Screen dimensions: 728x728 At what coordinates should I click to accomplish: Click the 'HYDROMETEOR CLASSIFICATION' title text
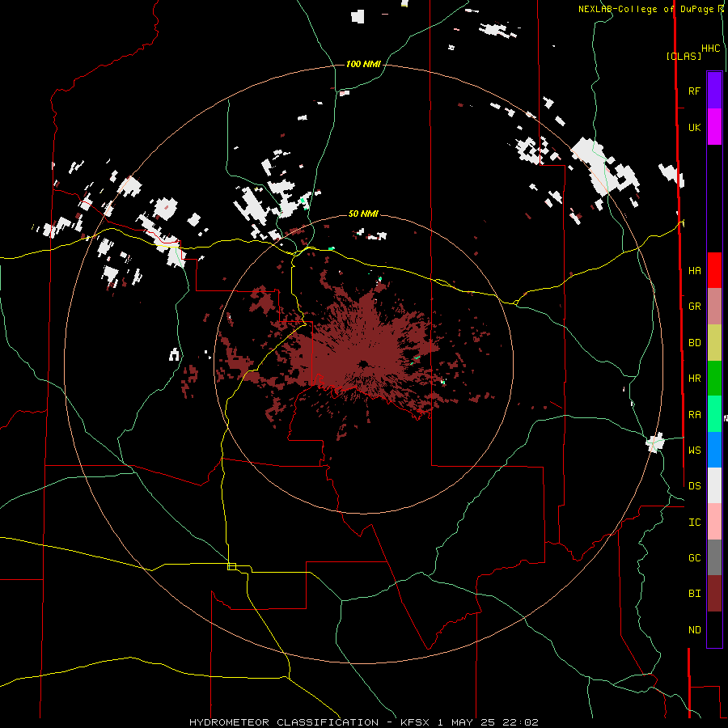284,722
